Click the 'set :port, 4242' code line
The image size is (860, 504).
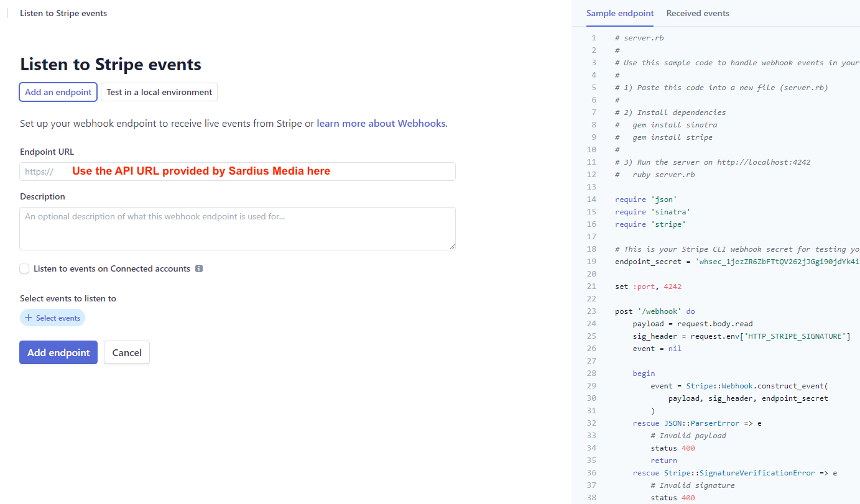648,286
